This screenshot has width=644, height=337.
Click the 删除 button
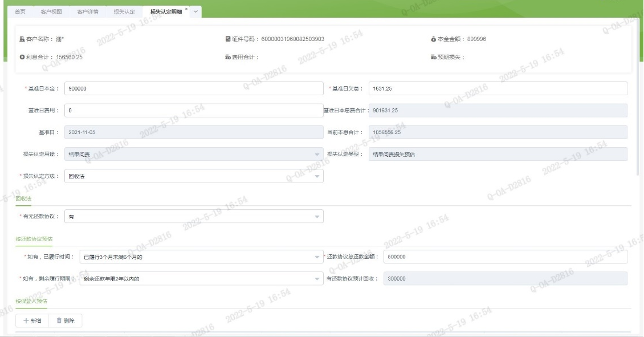(x=66, y=320)
